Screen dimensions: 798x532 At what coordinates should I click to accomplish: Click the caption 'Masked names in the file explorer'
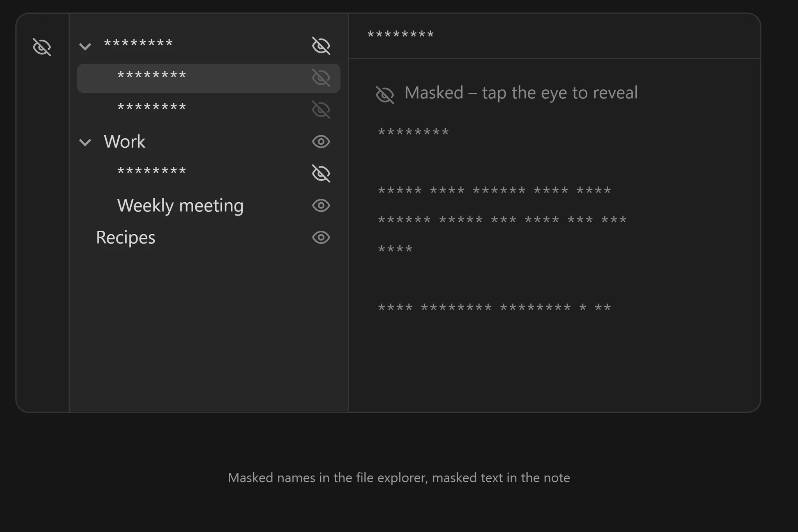(x=328, y=478)
